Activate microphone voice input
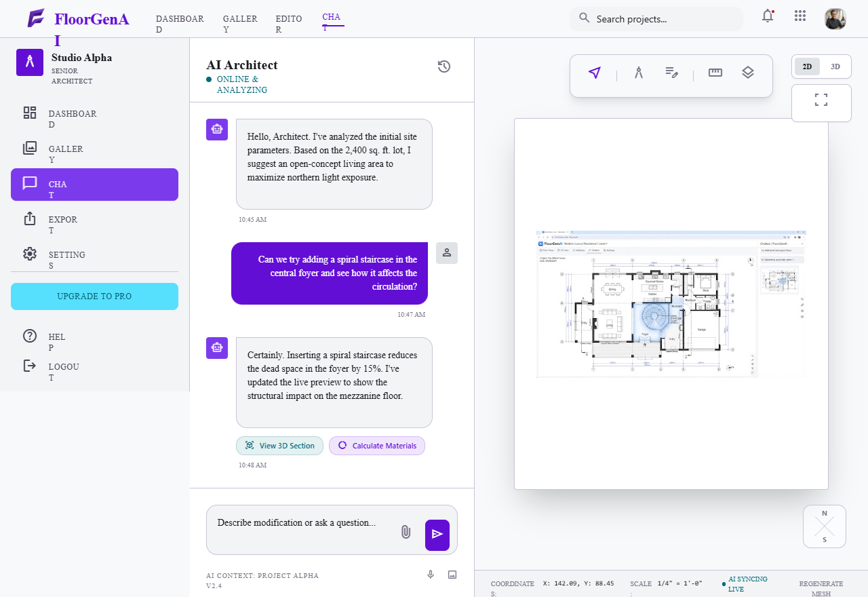The image size is (868, 597). [431, 575]
